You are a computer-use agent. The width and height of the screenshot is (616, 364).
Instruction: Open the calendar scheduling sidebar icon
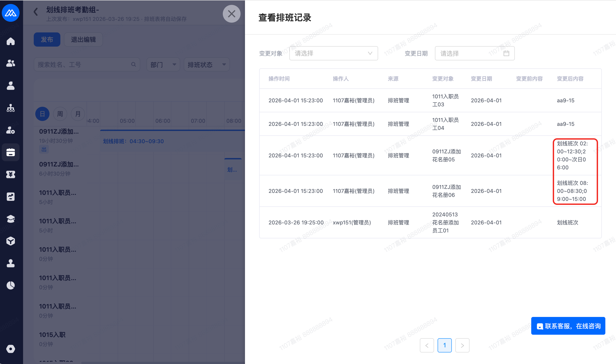tap(11, 152)
